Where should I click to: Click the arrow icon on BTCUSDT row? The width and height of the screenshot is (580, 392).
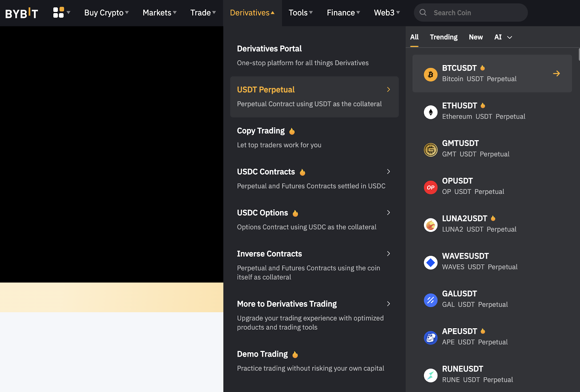click(556, 74)
